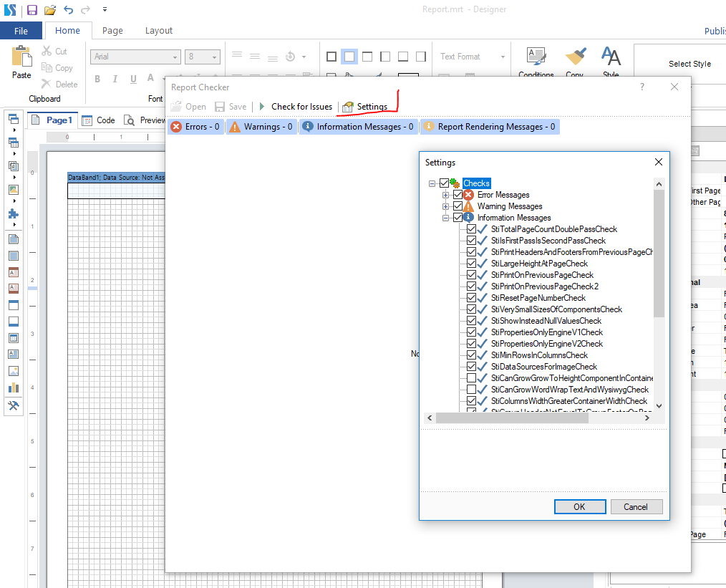
Task: Toggle the Information Messages checkbox
Action: pyautogui.click(x=458, y=218)
